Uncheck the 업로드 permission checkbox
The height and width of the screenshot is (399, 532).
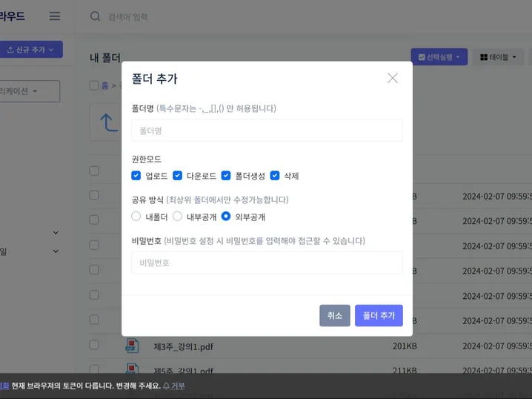tap(136, 176)
